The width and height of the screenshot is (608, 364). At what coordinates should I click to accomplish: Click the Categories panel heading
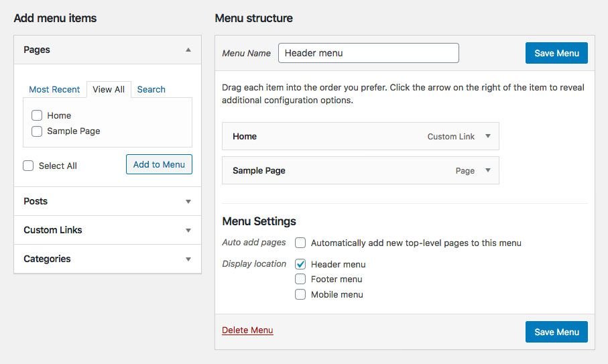coord(107,259)
